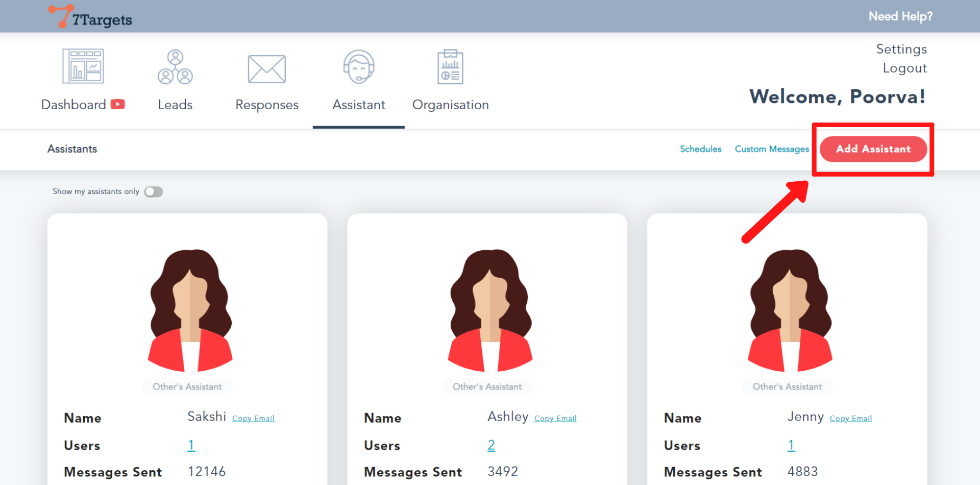This screenshot has width=980, height=485.
Task: Open Custom Messages link
Action: (x=772, y=149)
